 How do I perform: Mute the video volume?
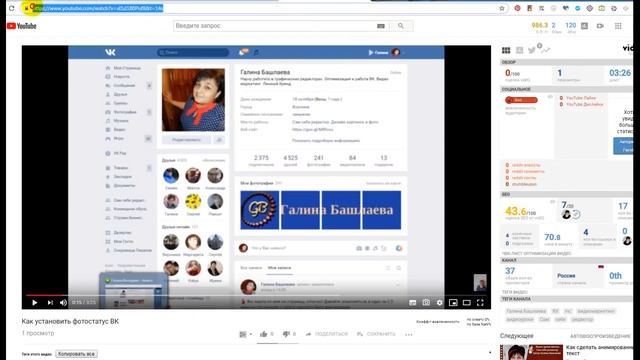coord(63,302)
